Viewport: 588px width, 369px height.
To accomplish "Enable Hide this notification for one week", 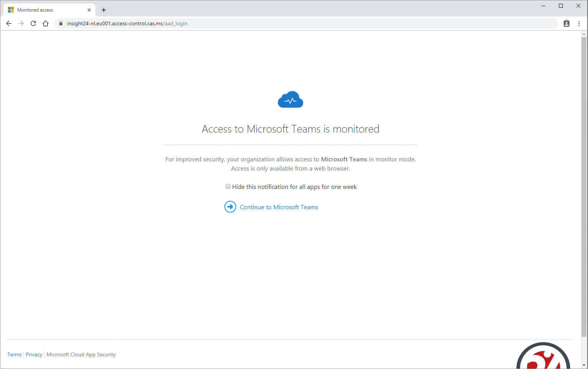I will (x=228, y=187).
